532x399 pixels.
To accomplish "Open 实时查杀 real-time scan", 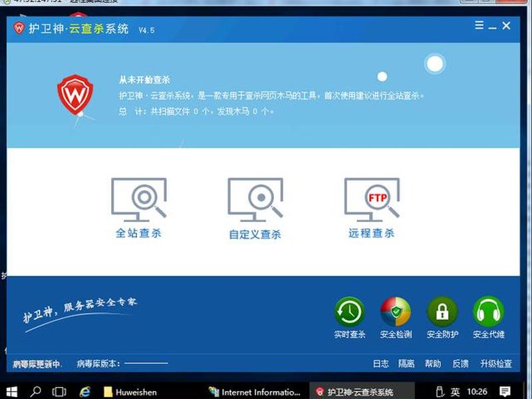I will (x=350, y=318).
